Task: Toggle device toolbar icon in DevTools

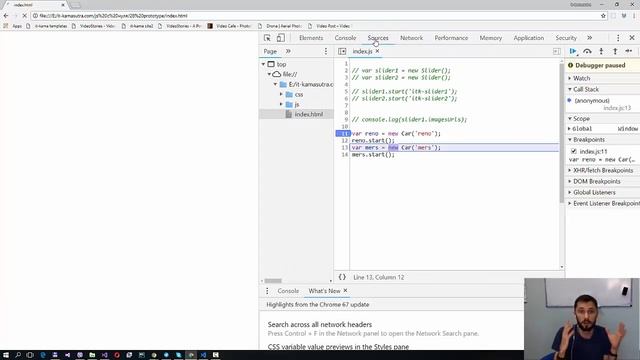Action: (x=280, y=38)
